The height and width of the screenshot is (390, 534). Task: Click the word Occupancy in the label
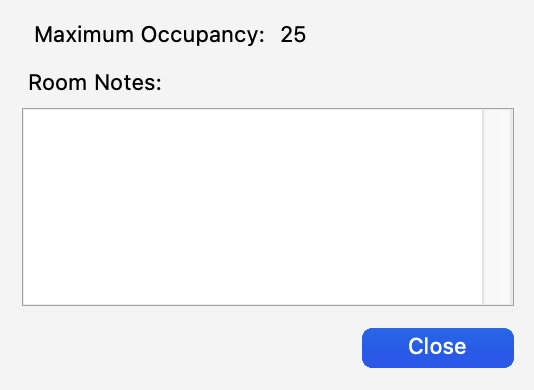tap(202, 36)
